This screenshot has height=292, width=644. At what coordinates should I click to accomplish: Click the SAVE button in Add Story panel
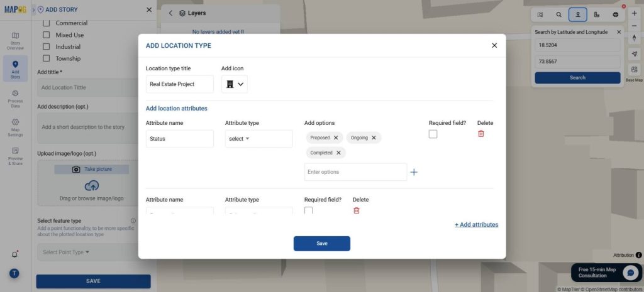93,281
